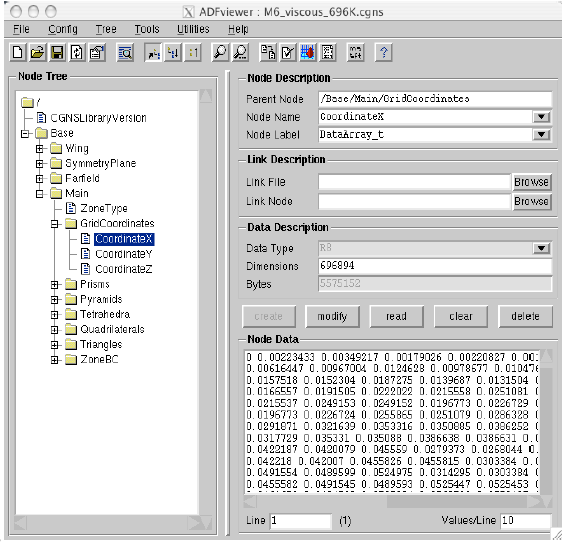
Task: Toggle the ':1' toolbar button
Action: point(193,53)
